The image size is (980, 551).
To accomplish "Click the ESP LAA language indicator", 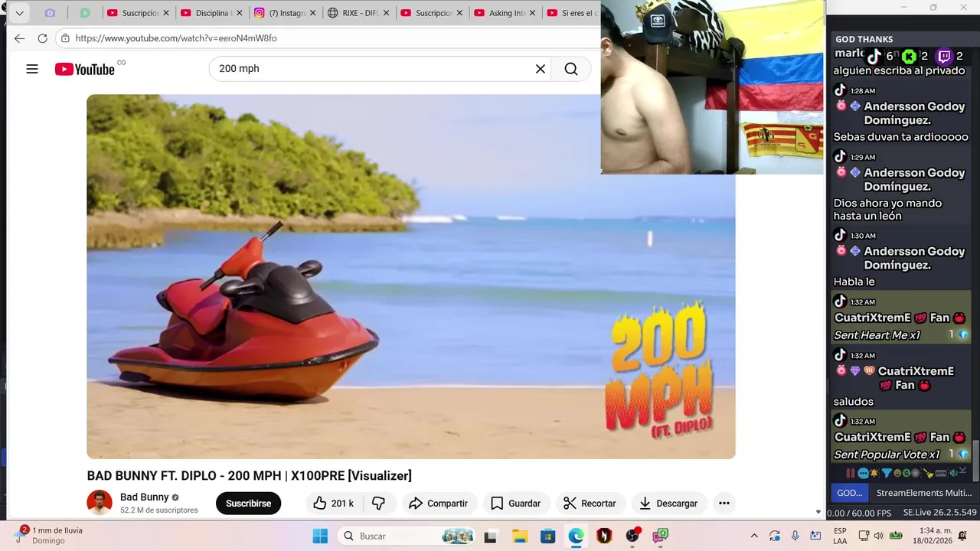I will click(840, 536).
